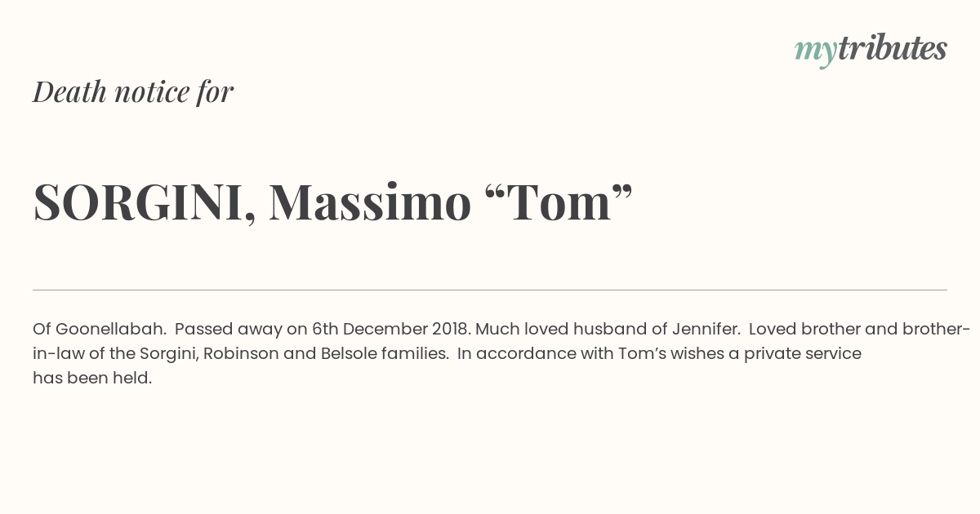
Task: Click "has been held" on the last line
Action: pos(92,379)
